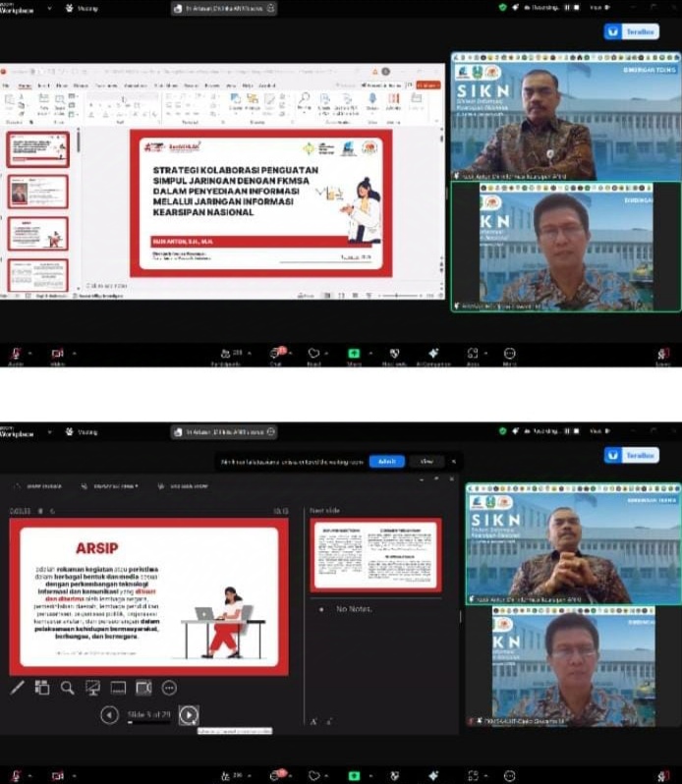
Task: Click the green Share button in upper window
Action: [353, 355]
